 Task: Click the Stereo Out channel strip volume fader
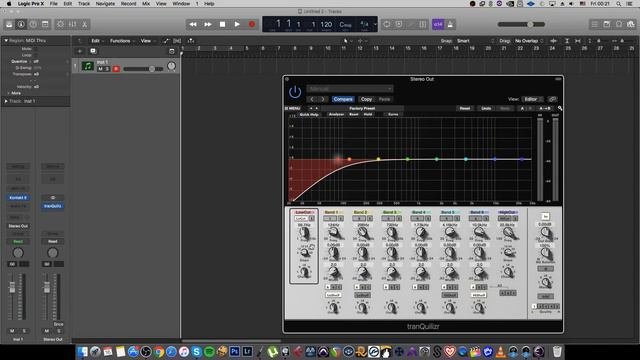(x=47, y=288)
